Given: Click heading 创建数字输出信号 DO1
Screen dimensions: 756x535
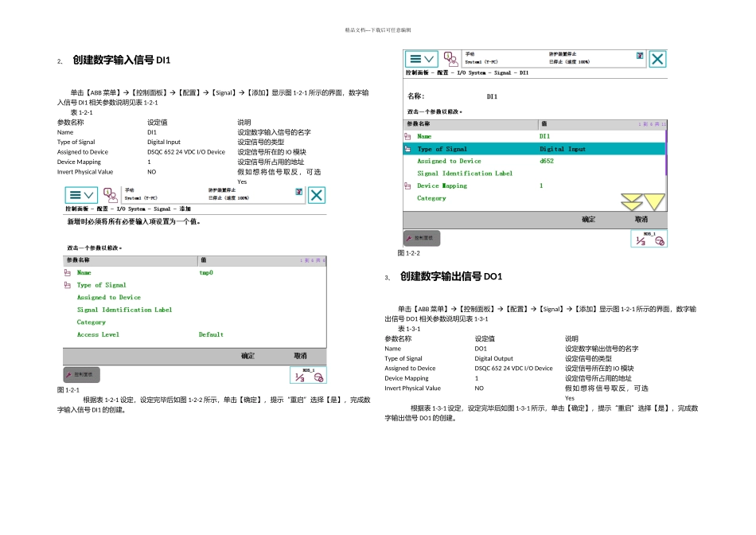Looking at the screenshot, I should [451, 276].
